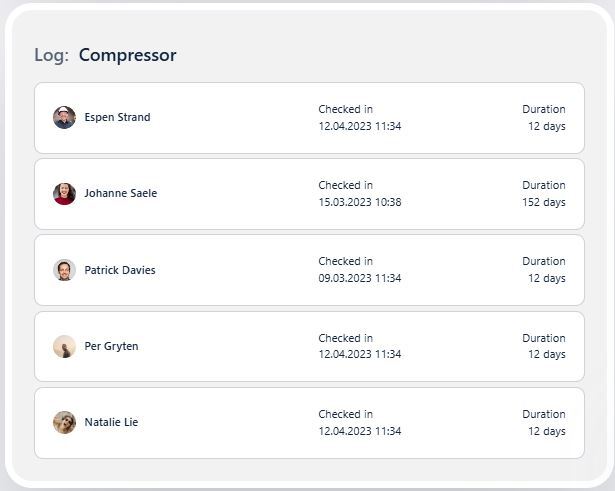Click Natalie Lie's Duration label

543,414
